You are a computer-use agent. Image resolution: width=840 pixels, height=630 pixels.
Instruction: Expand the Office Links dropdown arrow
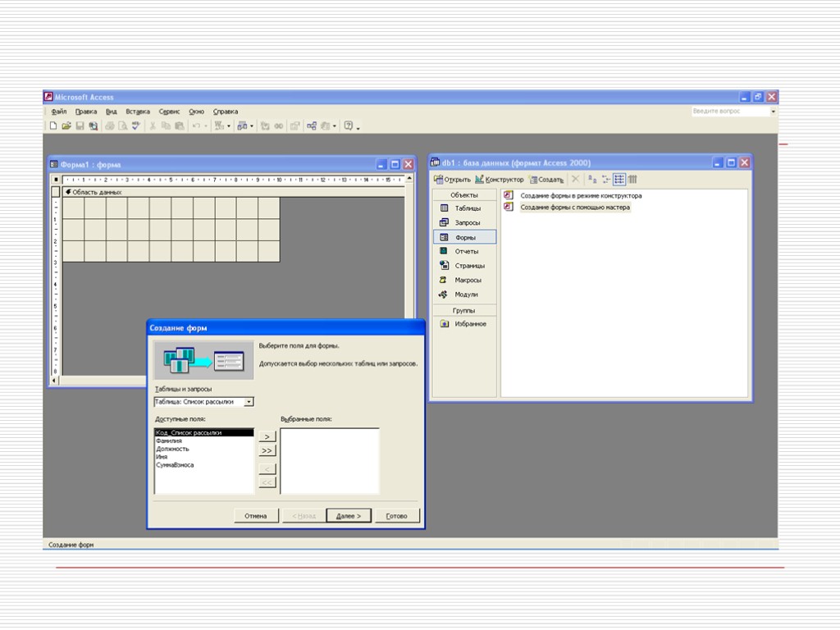[229, 126]
